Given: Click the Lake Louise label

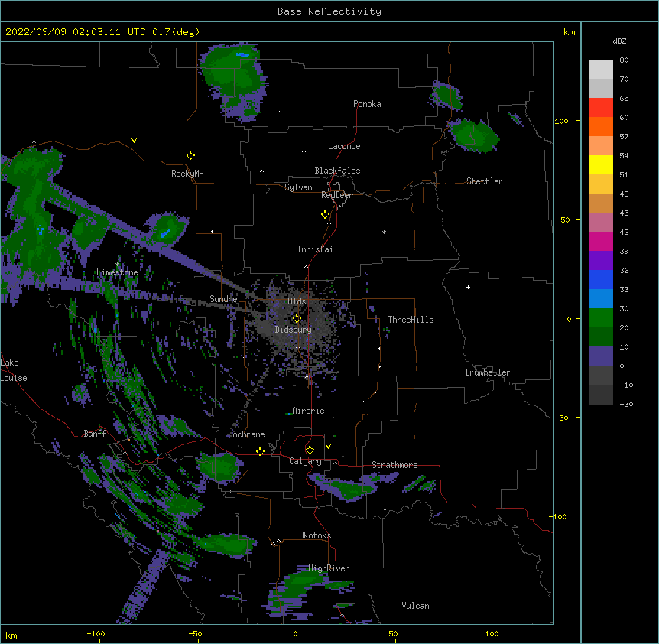Looking at the screenshot, I should pyautogui.click(x=14, y=370).
